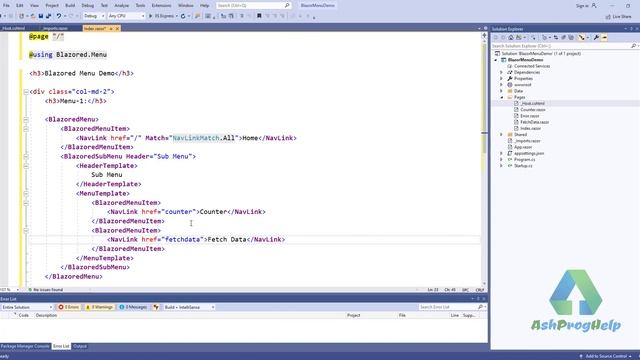The image size is (640, 360).
Task: Open Startup.cs in Solution Explorer
Action: 523,166
